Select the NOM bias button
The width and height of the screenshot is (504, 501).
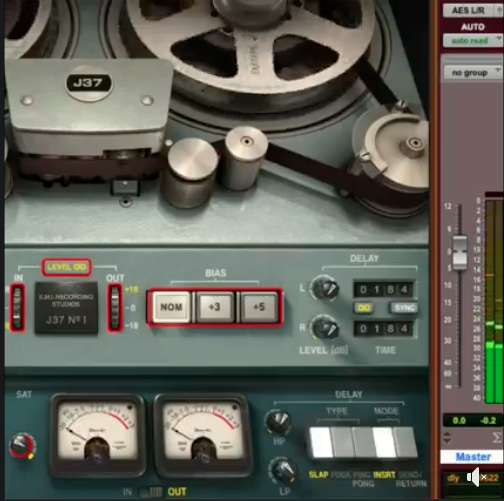coord(171,307)
